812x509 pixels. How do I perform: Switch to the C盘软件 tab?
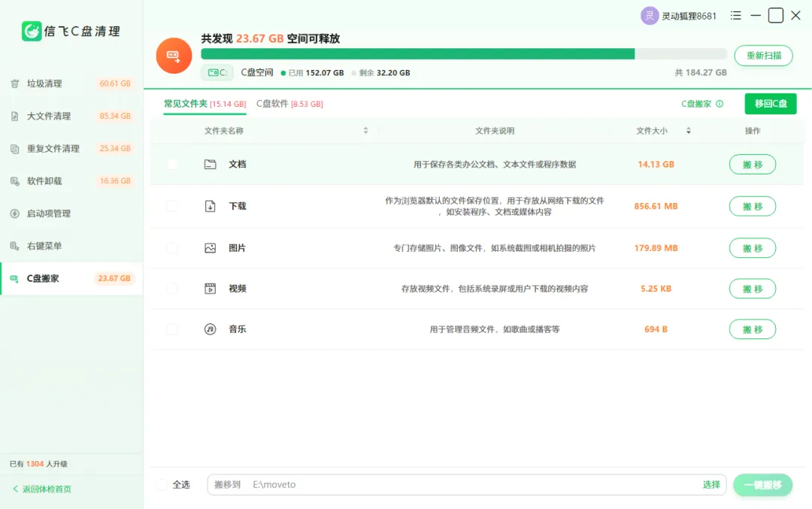(289, 104)
